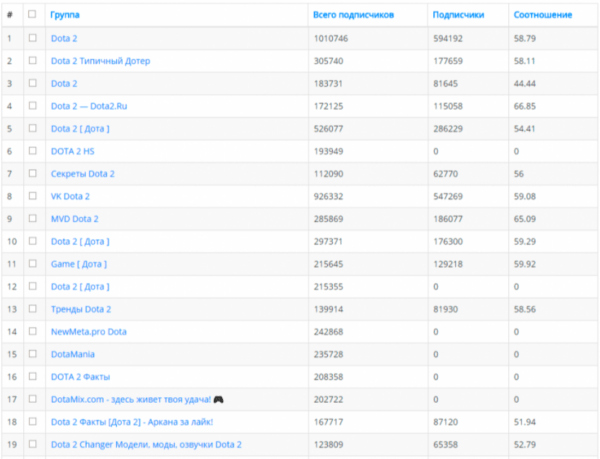Click ratio value 65.09
This screenshot has width=600, height=459.
525,219
